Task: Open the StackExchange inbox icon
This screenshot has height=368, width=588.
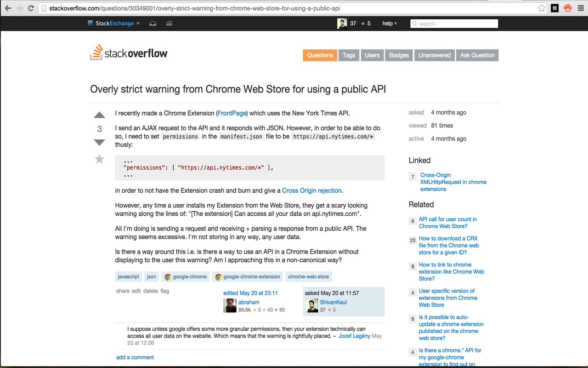Action: pyautogui.click(x=153, y=23)
